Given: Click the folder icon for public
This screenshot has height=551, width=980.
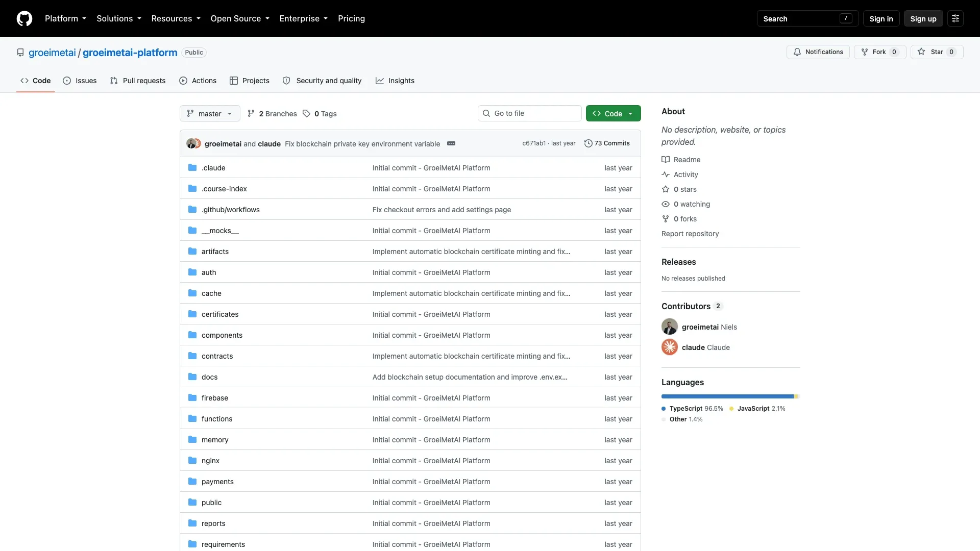Looking at the screenshot, I should coord(192,503).
